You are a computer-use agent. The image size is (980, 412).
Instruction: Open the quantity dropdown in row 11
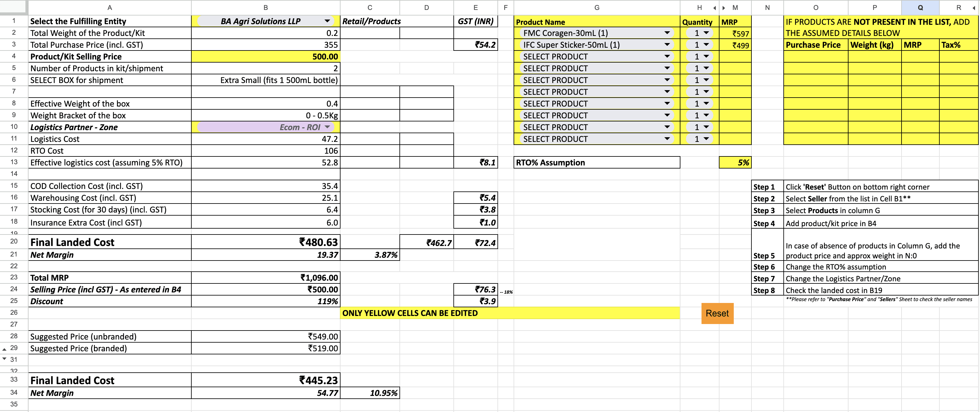click(706, 139)
